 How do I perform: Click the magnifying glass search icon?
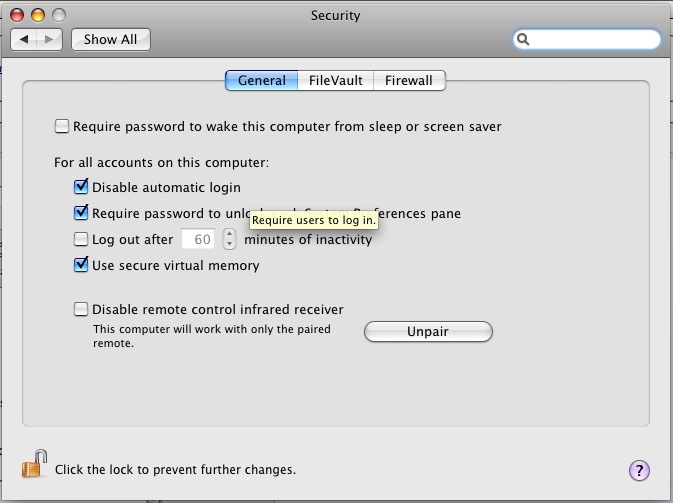point(523,39)
